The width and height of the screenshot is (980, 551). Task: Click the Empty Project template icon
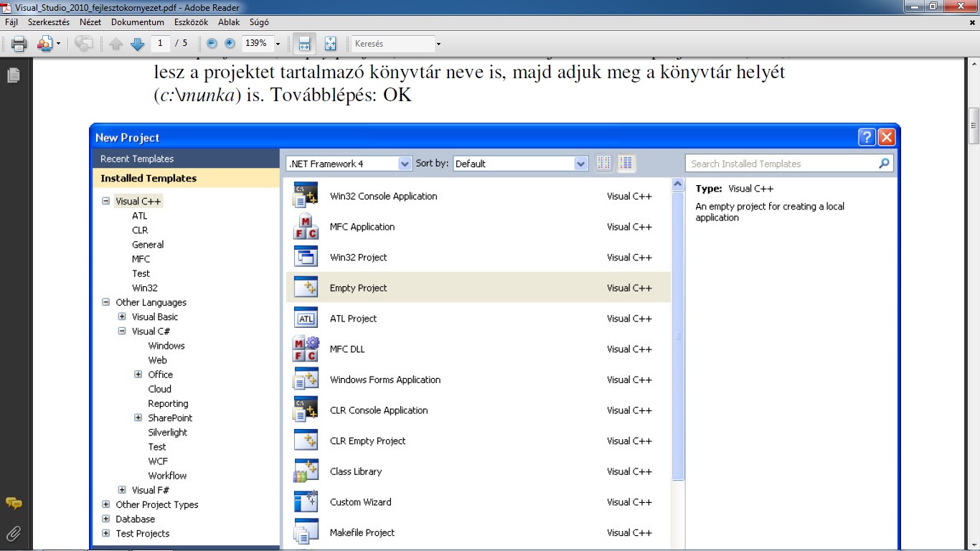(x=306, y=288)
